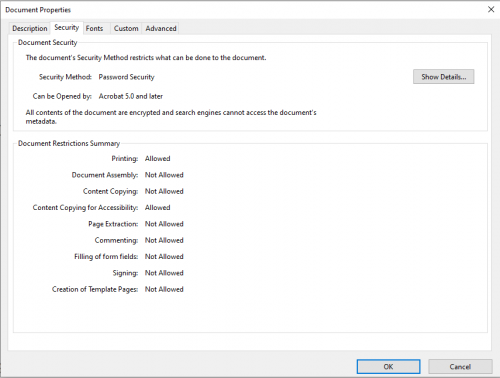Click the Signing restriction row
The width and height of the screenshot is (500, 378).
148,273
